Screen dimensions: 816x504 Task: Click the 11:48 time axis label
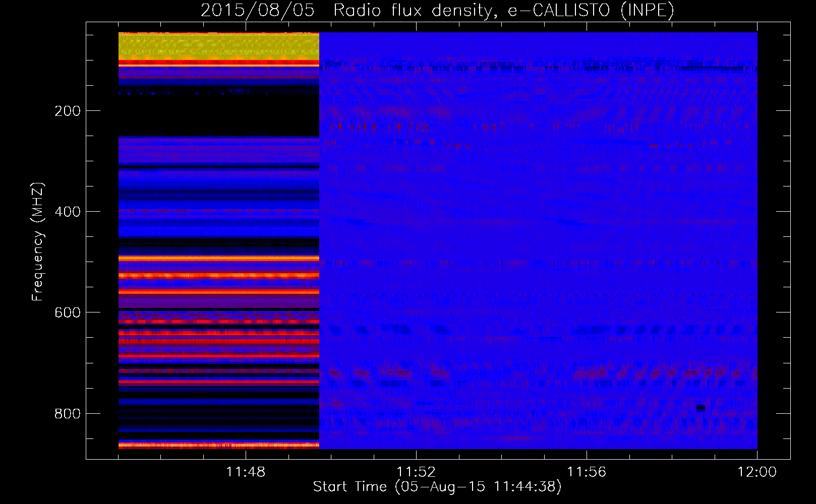tap(246, 472)
